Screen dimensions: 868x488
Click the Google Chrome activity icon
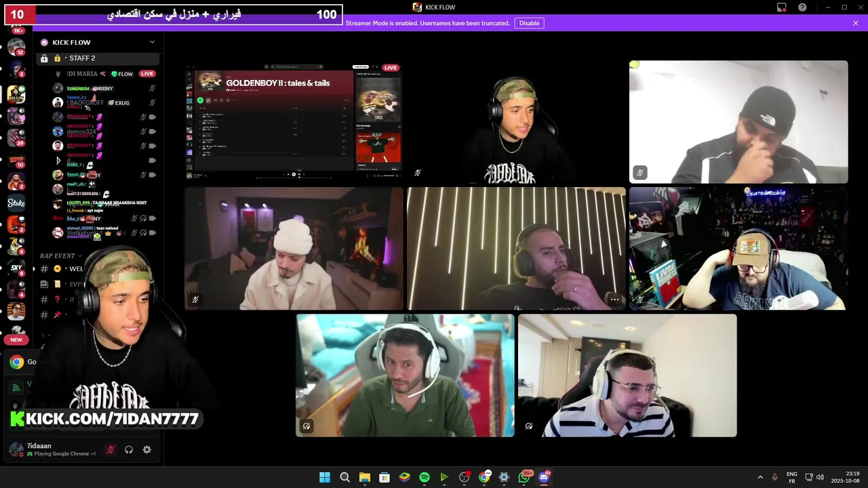tap(16, 362)
